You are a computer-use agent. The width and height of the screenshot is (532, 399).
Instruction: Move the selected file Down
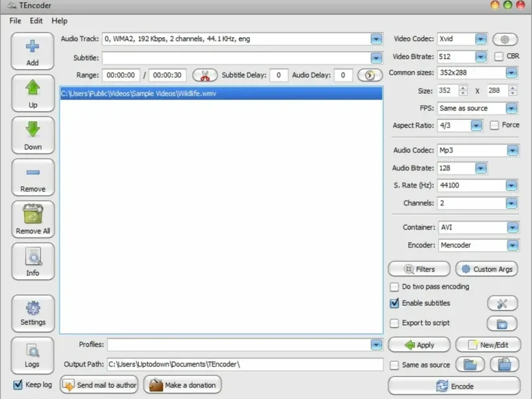click(x=33, y=136)
